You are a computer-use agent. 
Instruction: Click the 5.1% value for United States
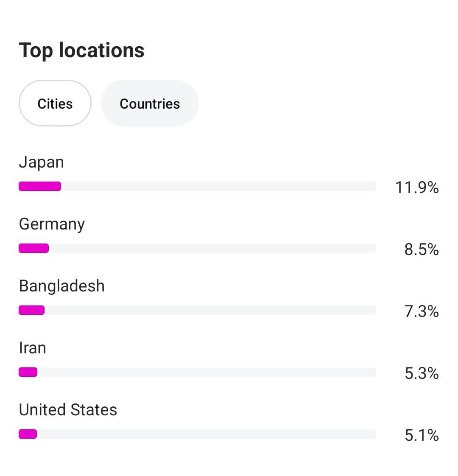(x=421, y=435)
